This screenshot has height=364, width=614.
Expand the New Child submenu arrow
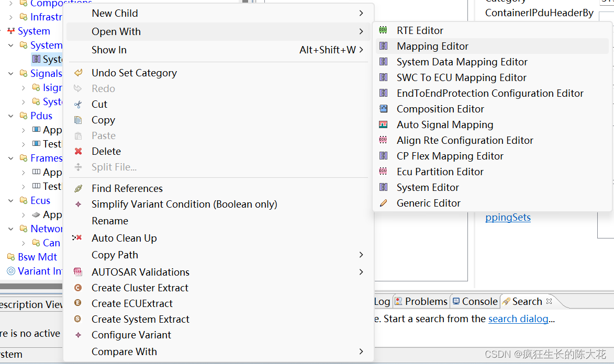pos(361,13)
